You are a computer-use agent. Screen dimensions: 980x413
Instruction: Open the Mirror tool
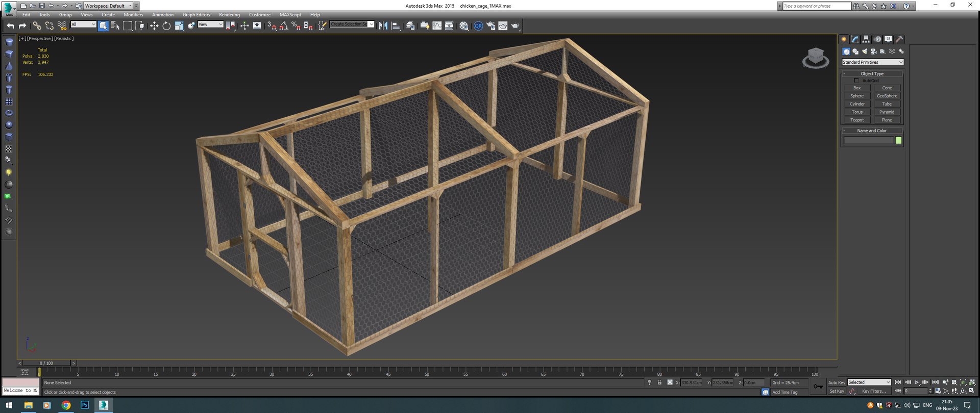coord(383,26)
